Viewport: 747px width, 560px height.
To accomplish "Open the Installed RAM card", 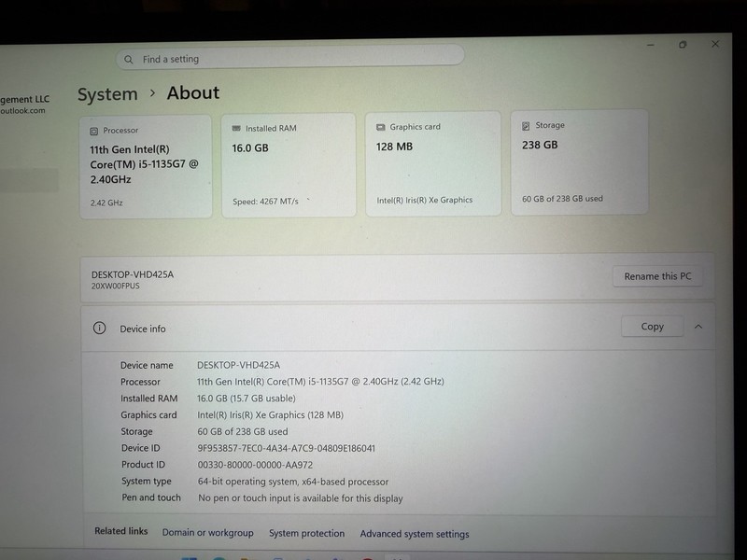I will tap(289, 165).
